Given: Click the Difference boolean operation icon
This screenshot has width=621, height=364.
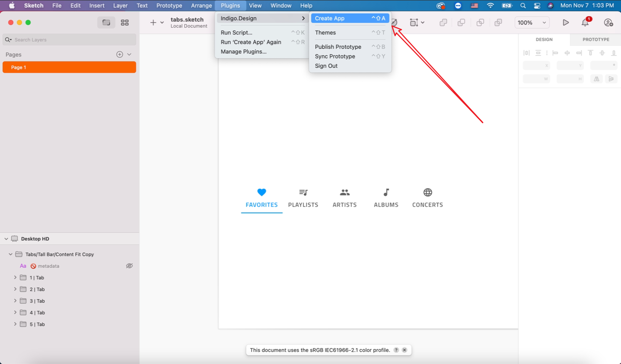Looking at the screenshot, I should 498,22.
